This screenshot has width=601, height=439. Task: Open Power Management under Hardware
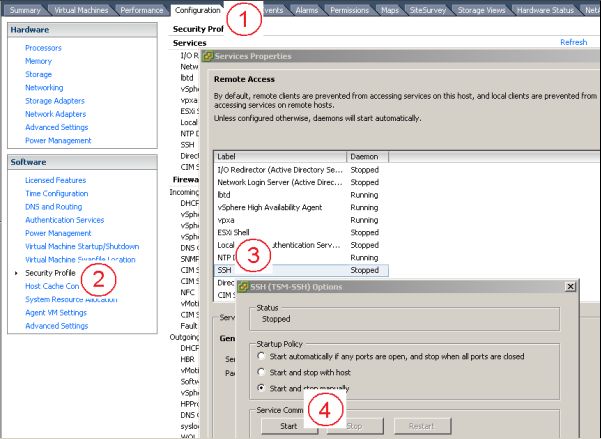coord(58,140)
